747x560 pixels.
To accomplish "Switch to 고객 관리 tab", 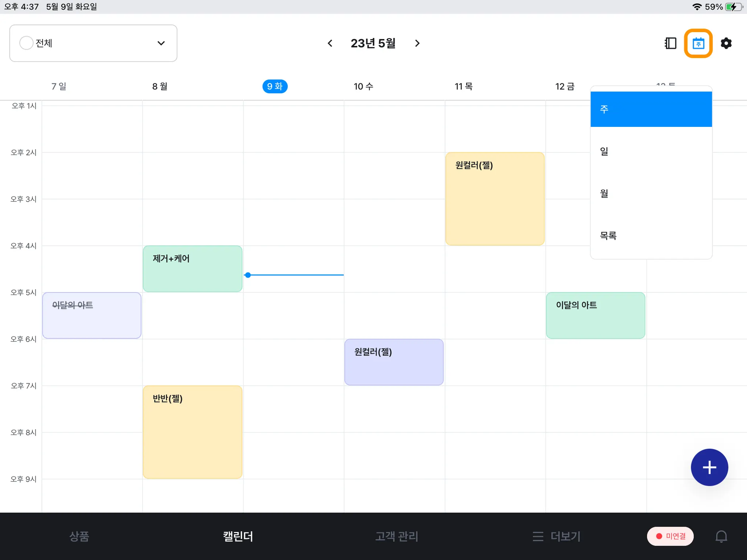I will [396, 536].
